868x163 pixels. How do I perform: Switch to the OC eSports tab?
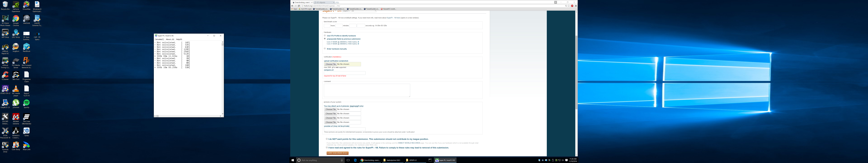coord(324,2)
